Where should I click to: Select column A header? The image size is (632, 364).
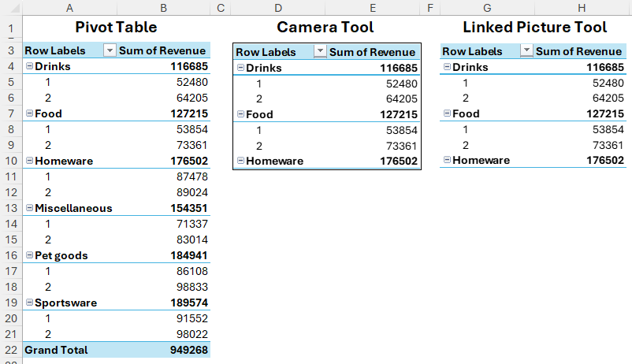point(69,8)
